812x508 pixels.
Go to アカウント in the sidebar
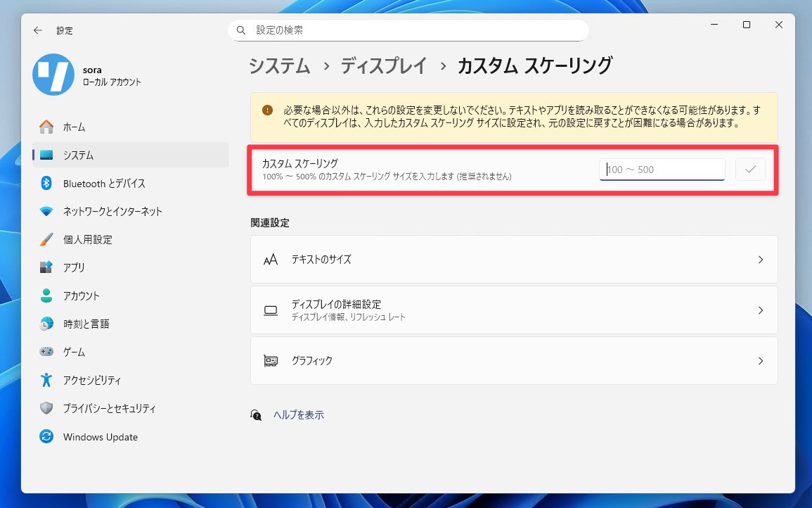82,296
